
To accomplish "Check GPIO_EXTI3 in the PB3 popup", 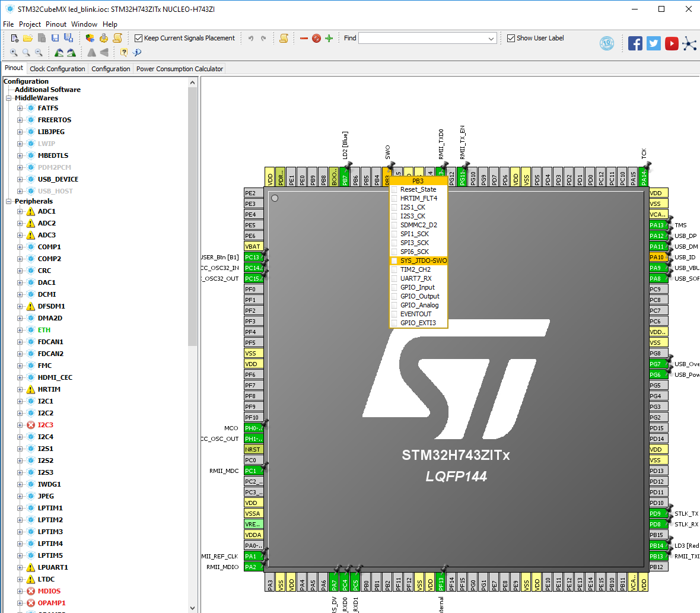I will [x=394, y=323].
